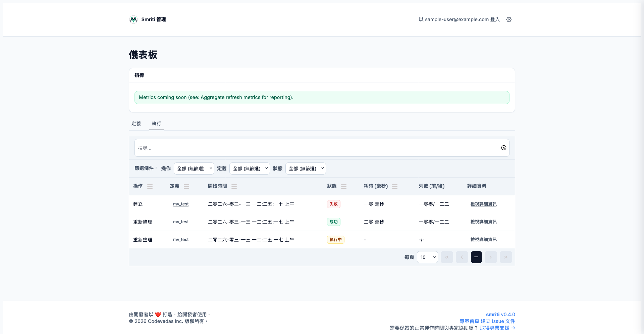Clear search with the circled X icon
Image resolution: width=644 pixels, height=334 pixels.
(x=503, y=148)
